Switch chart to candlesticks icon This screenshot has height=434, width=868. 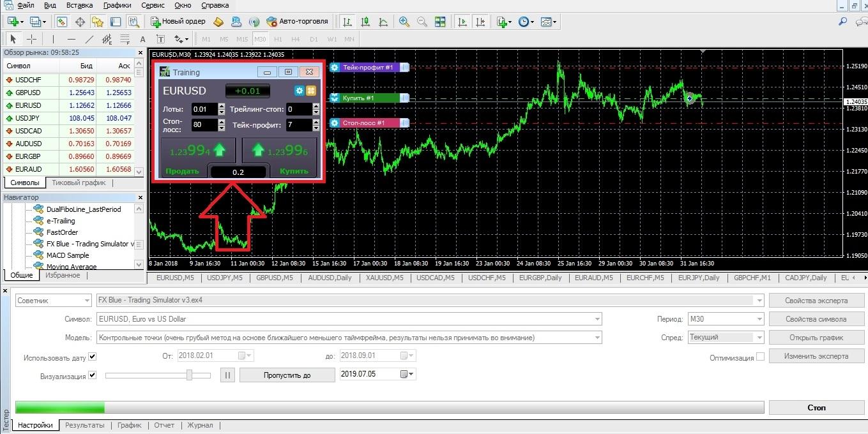click(x=365, y=22)
